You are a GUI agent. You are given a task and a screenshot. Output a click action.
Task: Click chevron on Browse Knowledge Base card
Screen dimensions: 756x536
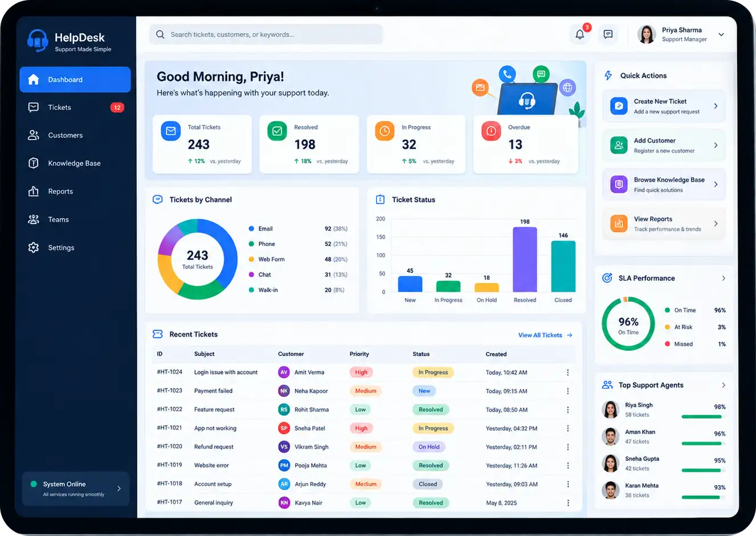pos(716,185)
